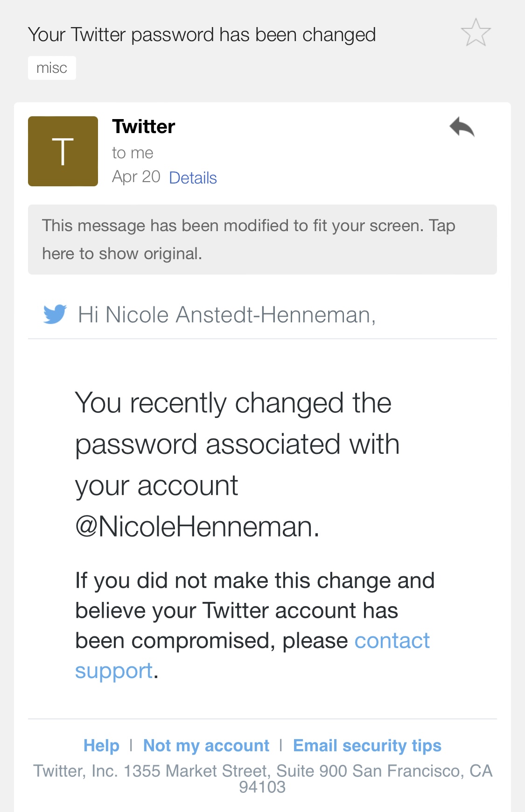Star this email message

[476, 33]
